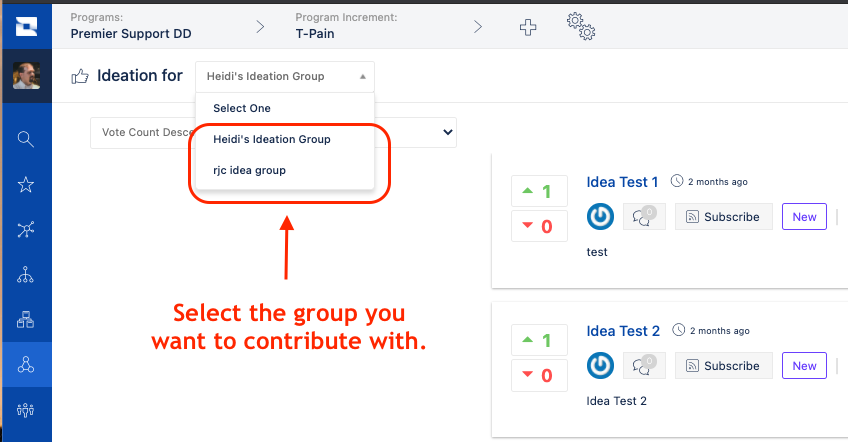Open comments for Idea Test 1

click(644, 216)
